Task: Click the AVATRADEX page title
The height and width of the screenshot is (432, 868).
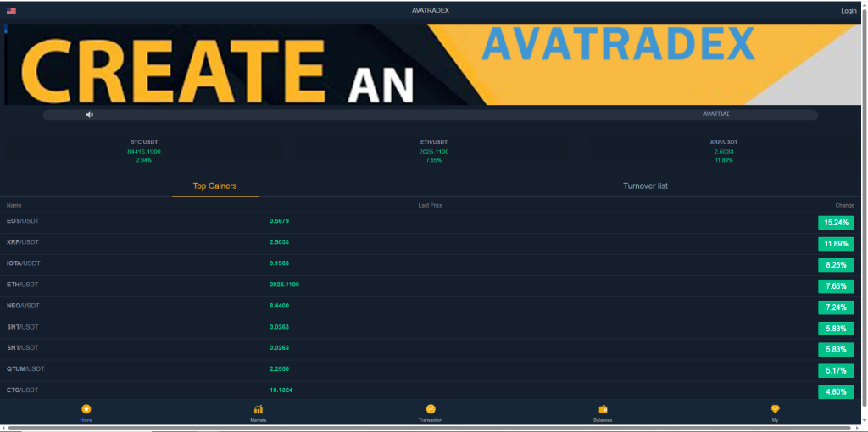Action: (x=430, y=10)
